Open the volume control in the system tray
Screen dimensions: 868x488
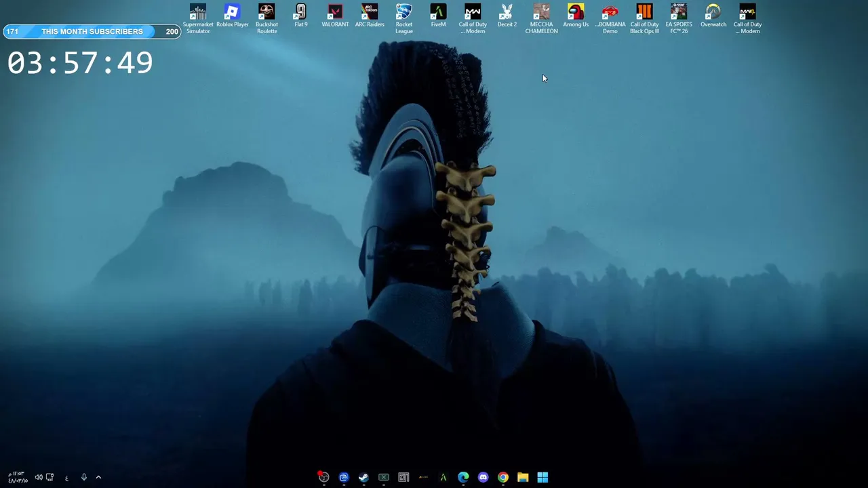[39, 477]
